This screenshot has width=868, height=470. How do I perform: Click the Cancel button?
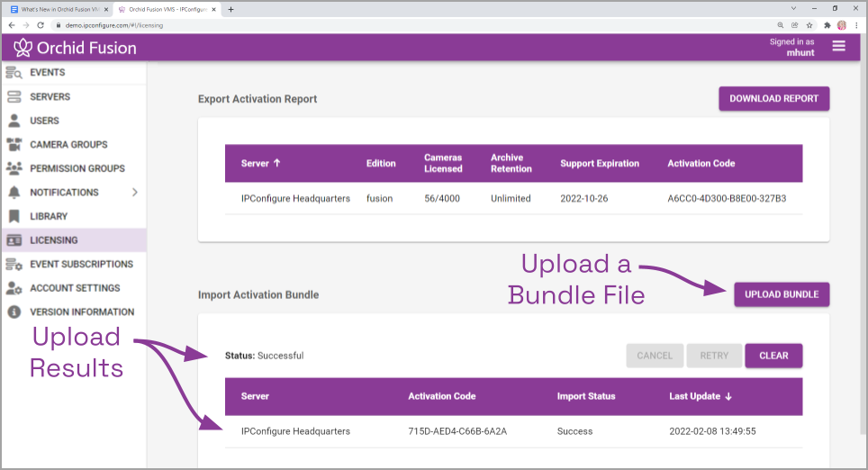pyautogui.click(x=655, y=356)
